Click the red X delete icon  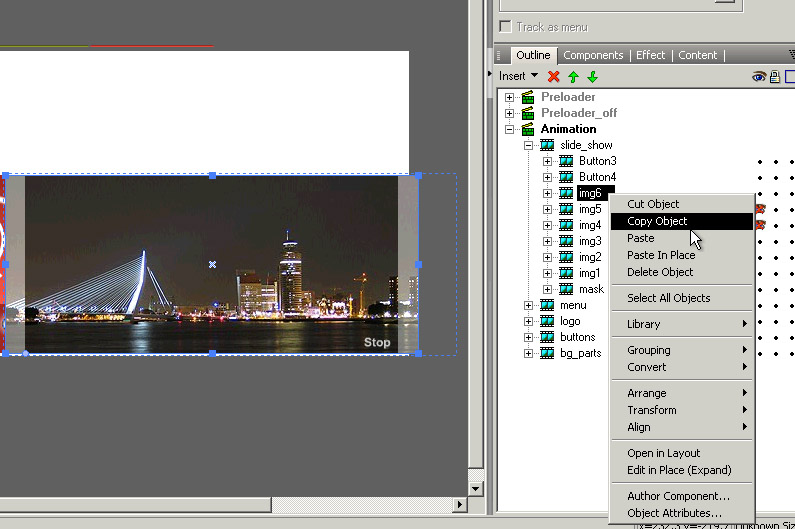pyautogui.click(x=553, y=77)
